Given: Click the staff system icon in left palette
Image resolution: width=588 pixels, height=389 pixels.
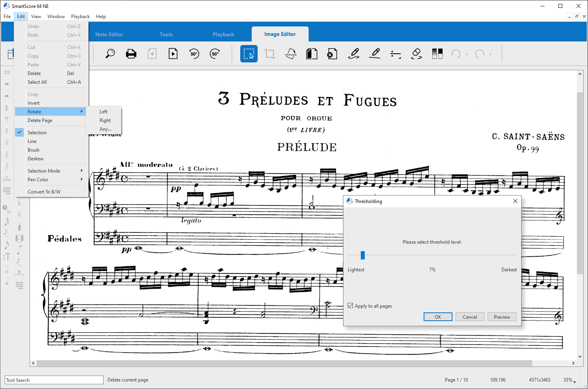Looking at the screenshot, I should point(7,72).
